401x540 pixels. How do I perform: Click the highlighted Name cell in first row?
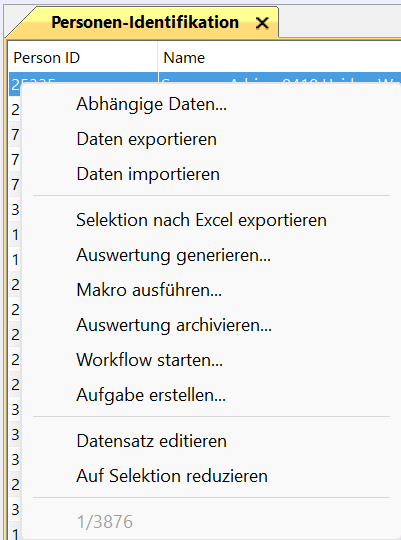[x=279, y=78]
